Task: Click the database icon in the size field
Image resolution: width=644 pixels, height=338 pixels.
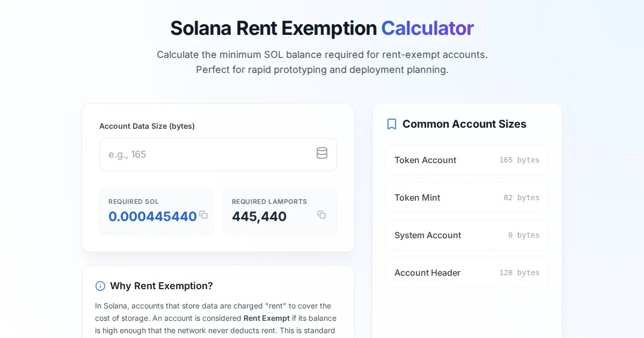Action: tap(322, 153)
